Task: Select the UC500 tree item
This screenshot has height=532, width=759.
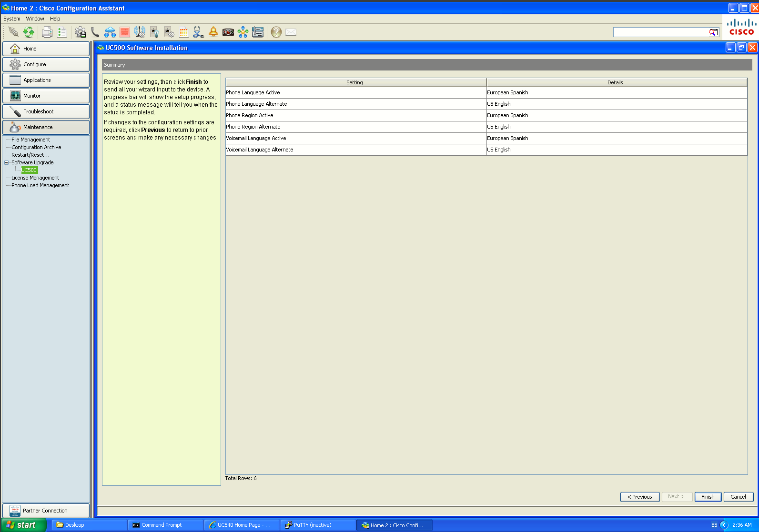Action: [x=29, y=170]
